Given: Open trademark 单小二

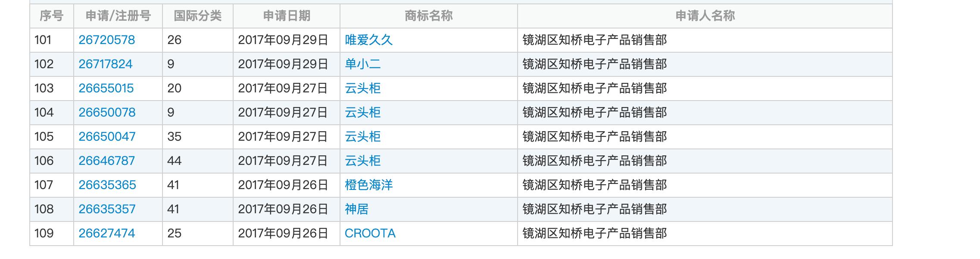Looking at the screenshot, I should (x=362, y=64).
